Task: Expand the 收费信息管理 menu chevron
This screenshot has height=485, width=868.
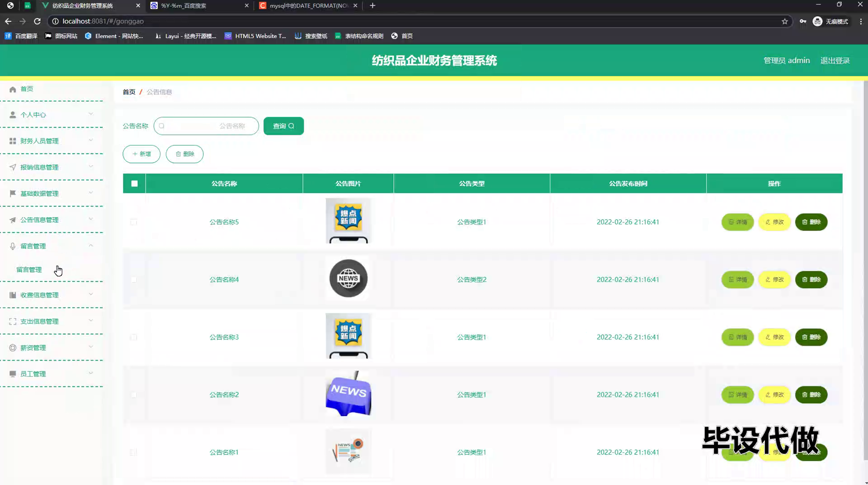Action: click(91, 294)
